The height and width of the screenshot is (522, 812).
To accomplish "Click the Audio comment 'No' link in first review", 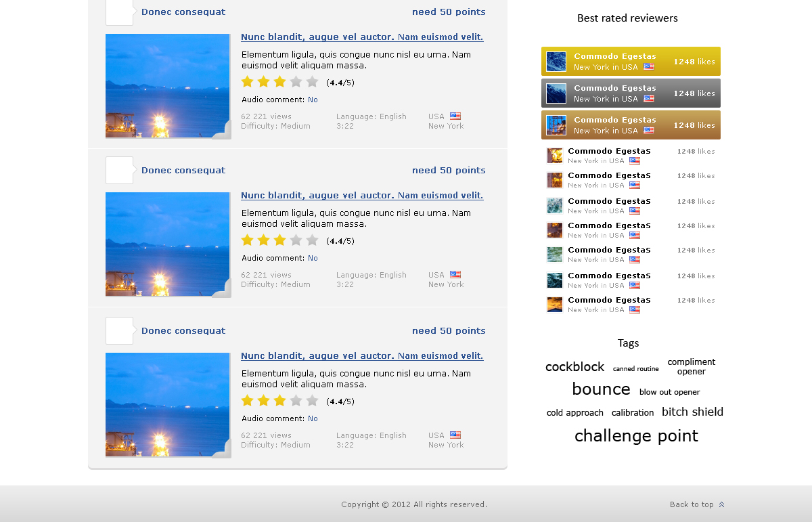I will click(x=313, y=100).
